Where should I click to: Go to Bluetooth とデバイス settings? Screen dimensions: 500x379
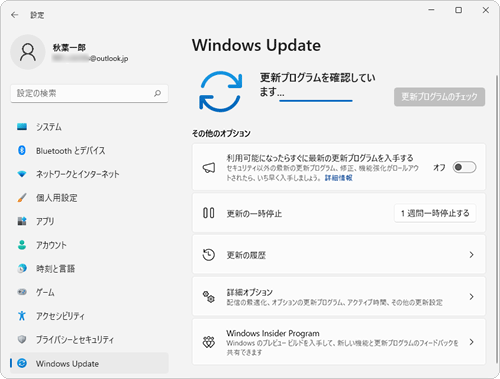point(89,151)
